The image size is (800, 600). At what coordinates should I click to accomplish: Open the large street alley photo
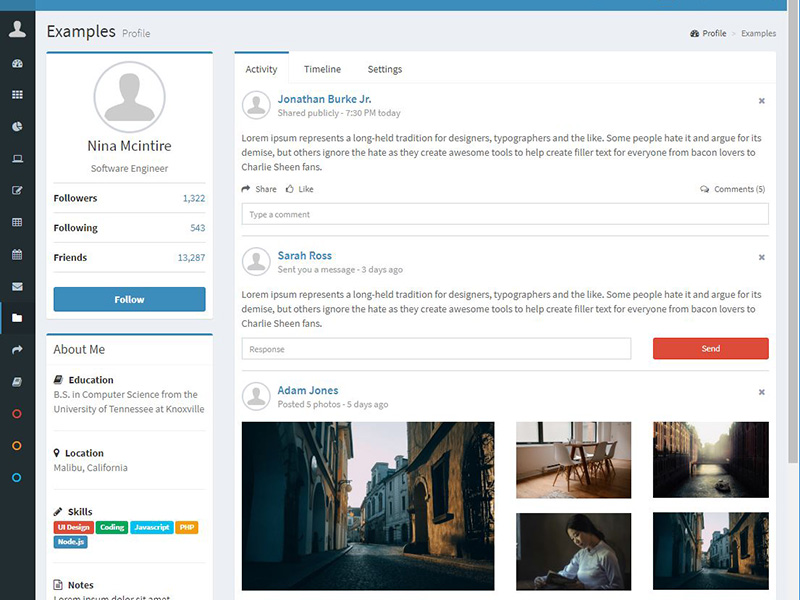click(x=368, y=506)
